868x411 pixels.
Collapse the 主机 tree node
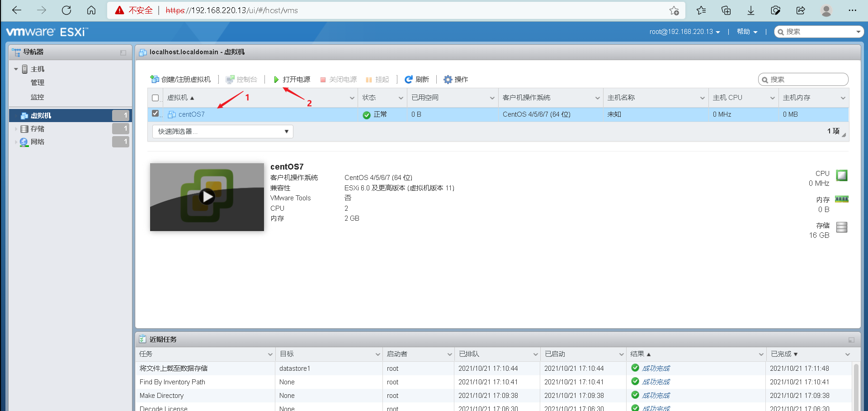tap(16, 69)
